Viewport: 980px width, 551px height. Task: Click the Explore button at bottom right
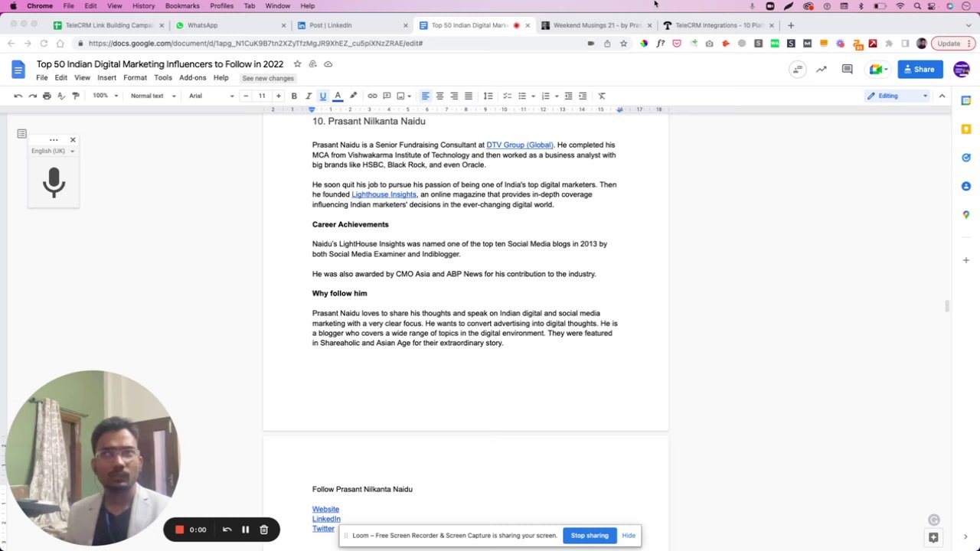click(x=933, y=537)
